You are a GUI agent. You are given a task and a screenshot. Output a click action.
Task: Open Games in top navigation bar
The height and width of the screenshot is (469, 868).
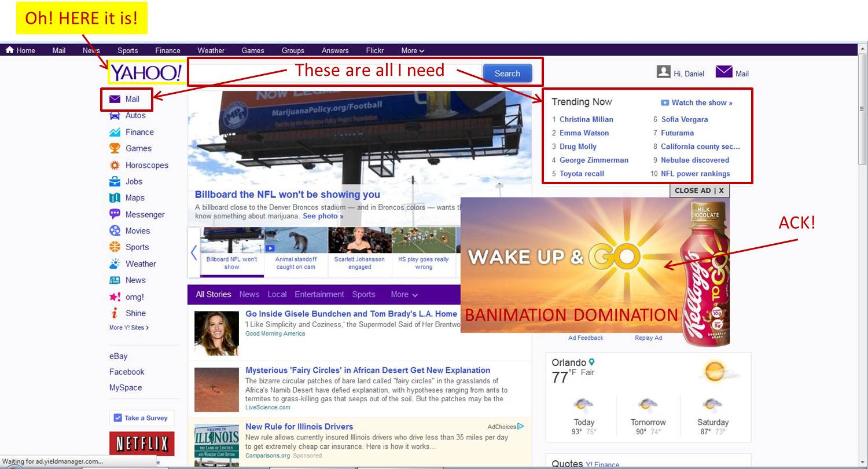253,50
